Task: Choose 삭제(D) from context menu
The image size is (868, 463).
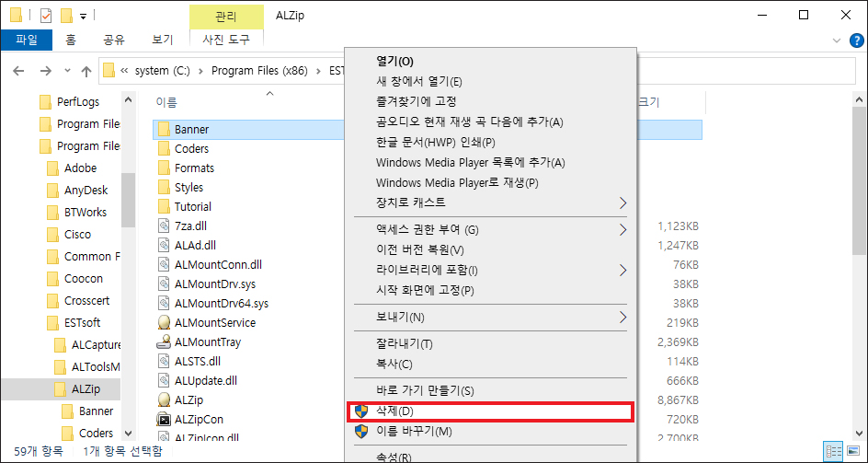Action: 490,411
